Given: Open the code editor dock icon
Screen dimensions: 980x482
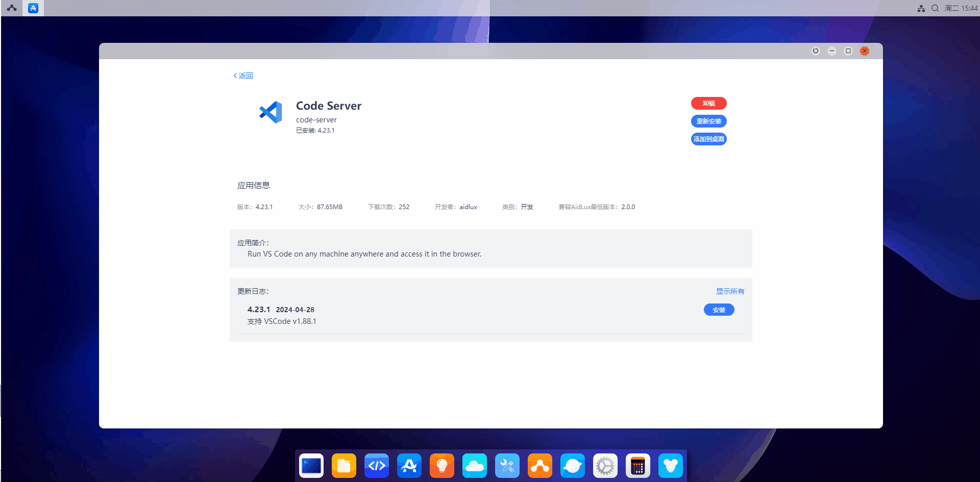Looking at the screenshot, I should (x=377, y=466).
